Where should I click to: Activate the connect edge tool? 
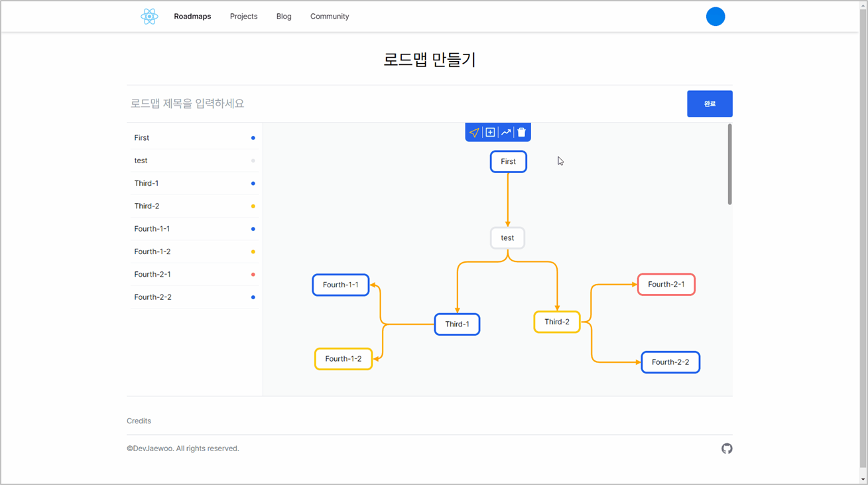(505, 132)
